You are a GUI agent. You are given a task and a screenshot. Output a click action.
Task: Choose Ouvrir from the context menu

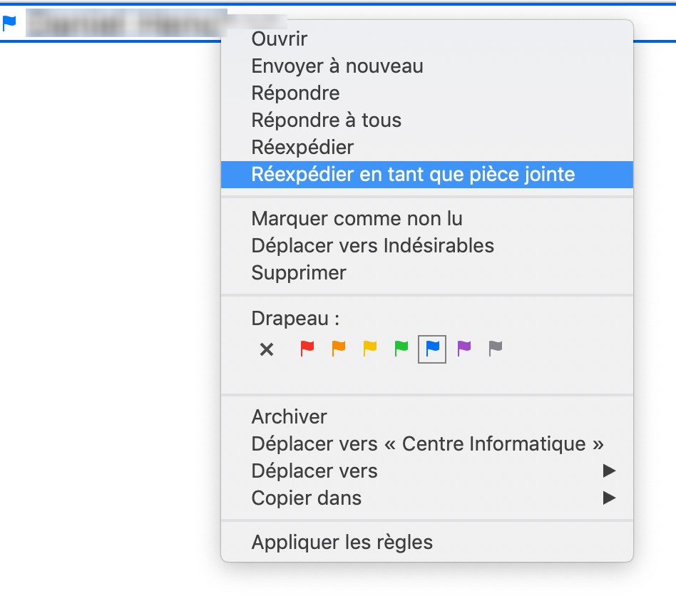pyautogui.click(x=279, y=39)
